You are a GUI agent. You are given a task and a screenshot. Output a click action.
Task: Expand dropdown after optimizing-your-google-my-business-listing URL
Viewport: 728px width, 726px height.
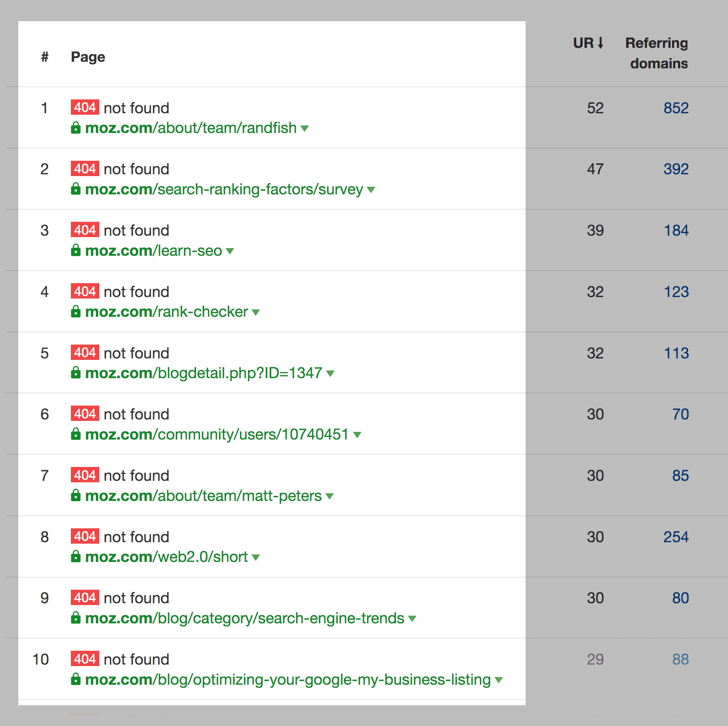coord(499,680)
